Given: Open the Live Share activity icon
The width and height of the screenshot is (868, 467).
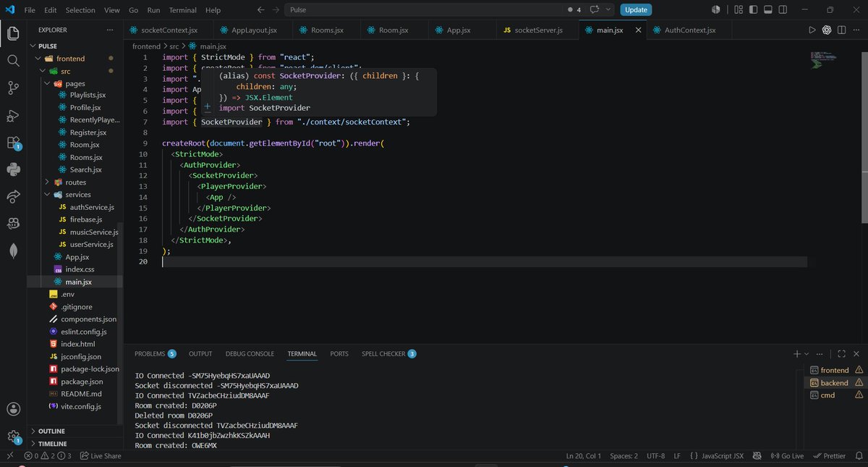Looking at the screenshot, I should pyautogui.click(x=13, y=196).
